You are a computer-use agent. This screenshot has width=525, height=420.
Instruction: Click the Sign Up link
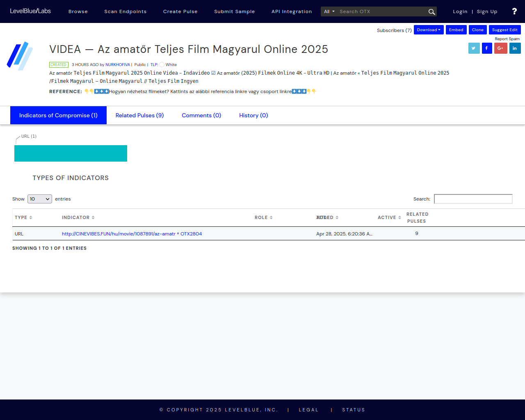487,11
